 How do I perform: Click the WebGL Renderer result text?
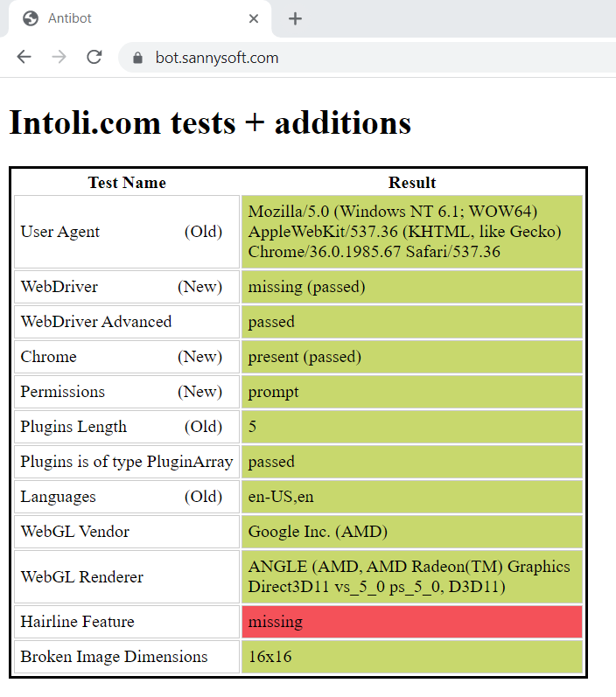(x=409, y=576)
